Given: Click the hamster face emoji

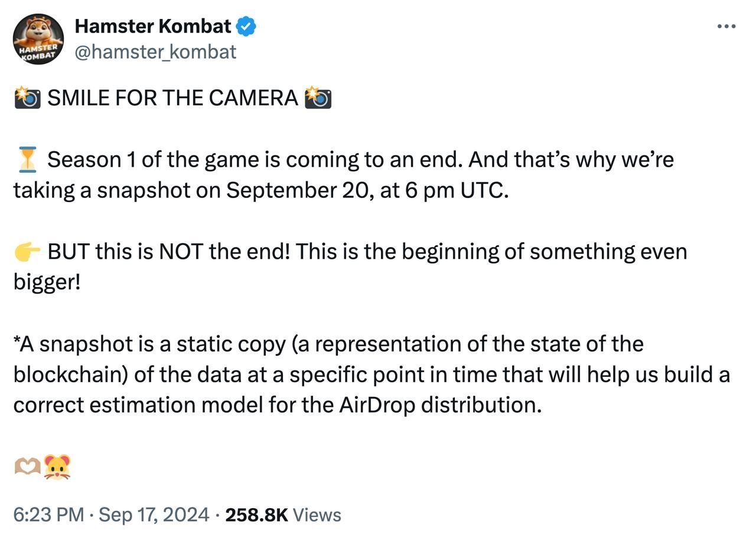Looking at the screenshot, I should 57,467.
